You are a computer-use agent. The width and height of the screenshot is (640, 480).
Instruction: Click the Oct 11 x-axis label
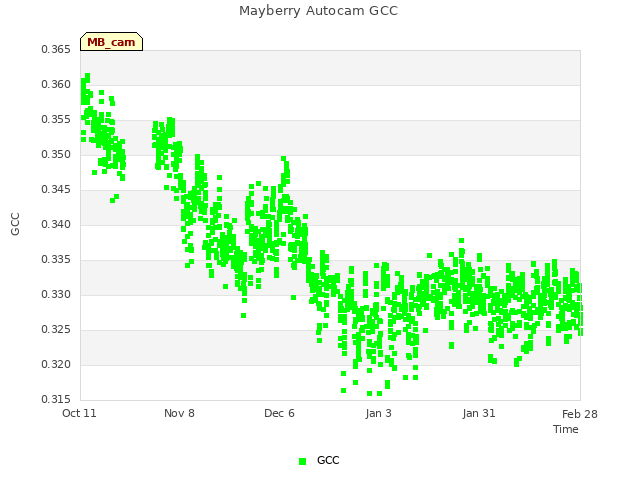[x=79, y=413]
